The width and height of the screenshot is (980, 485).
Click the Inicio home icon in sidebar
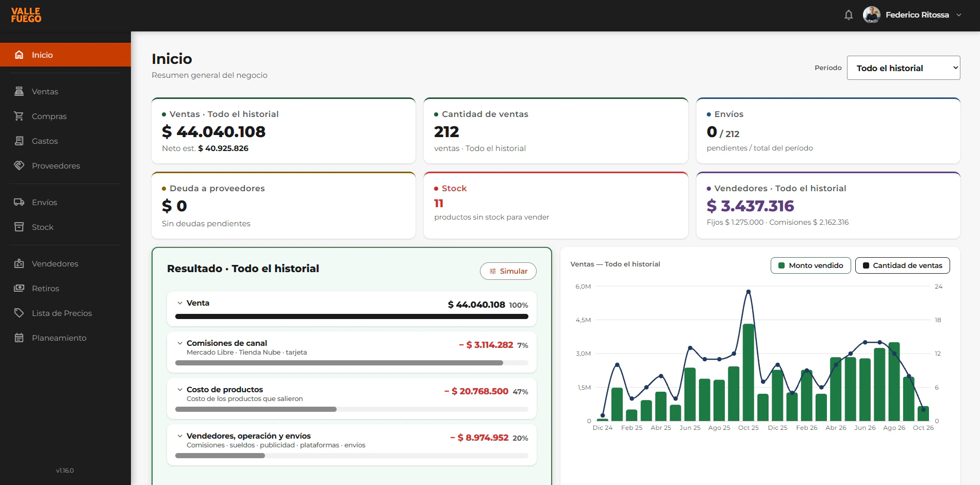click(19, 55)
